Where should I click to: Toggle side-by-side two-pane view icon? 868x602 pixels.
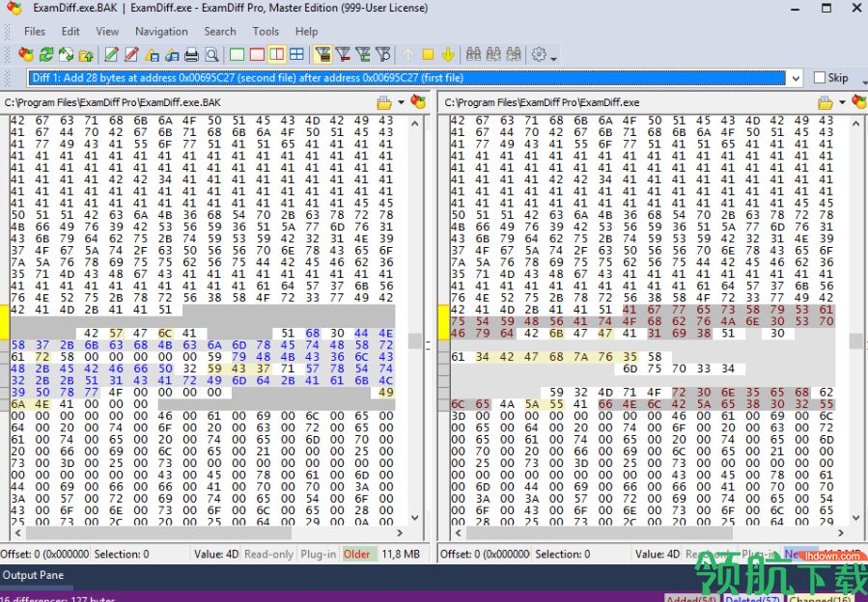click(x=277, y=54)
